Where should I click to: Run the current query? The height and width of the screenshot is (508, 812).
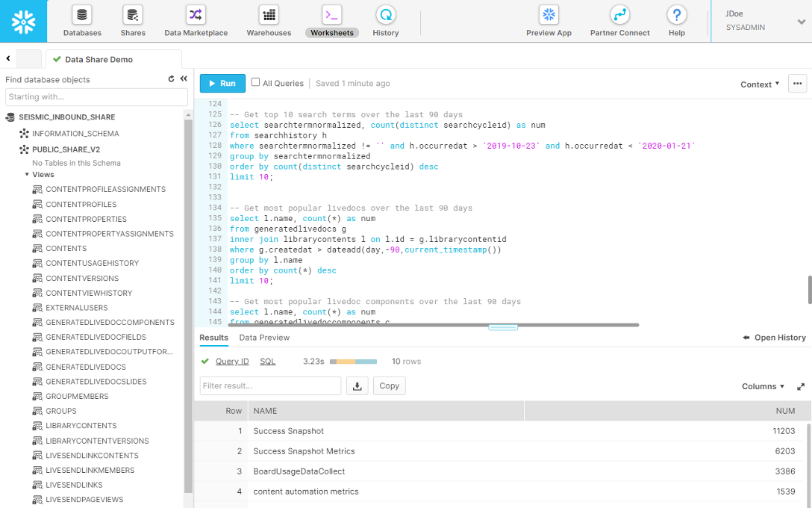[222, 84]
